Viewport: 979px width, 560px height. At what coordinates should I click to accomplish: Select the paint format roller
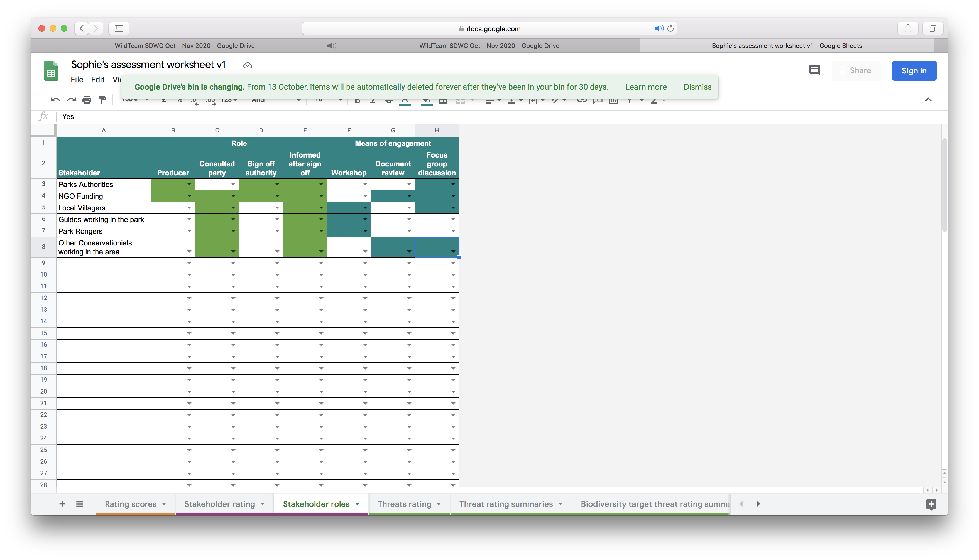pos(103,100)
